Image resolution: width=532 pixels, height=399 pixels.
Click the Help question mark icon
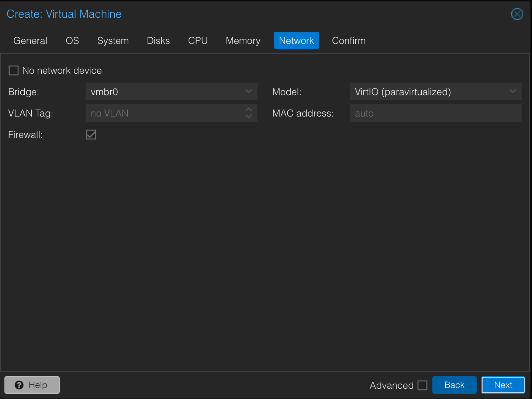coord(19,385)
